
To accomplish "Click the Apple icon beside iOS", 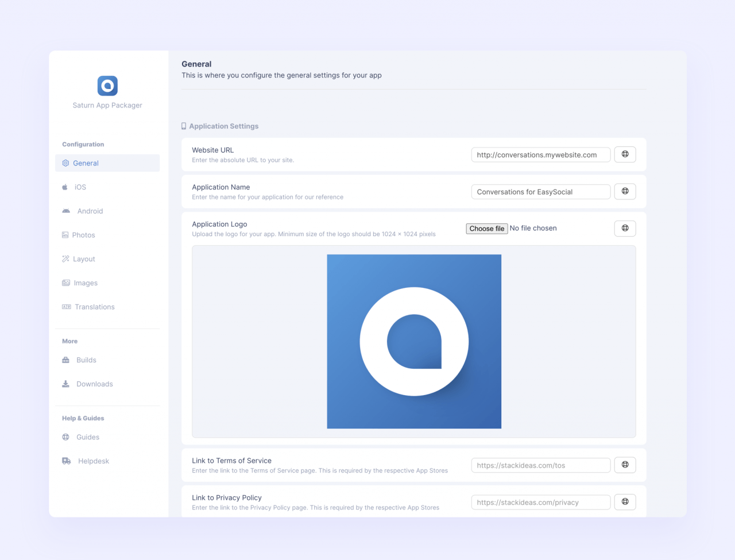I will point(65,187).
